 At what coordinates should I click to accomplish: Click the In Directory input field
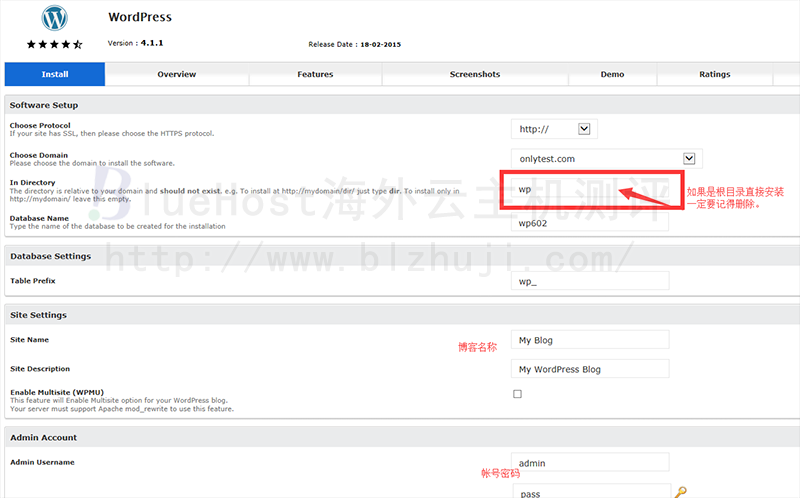(x=590, y=189)
